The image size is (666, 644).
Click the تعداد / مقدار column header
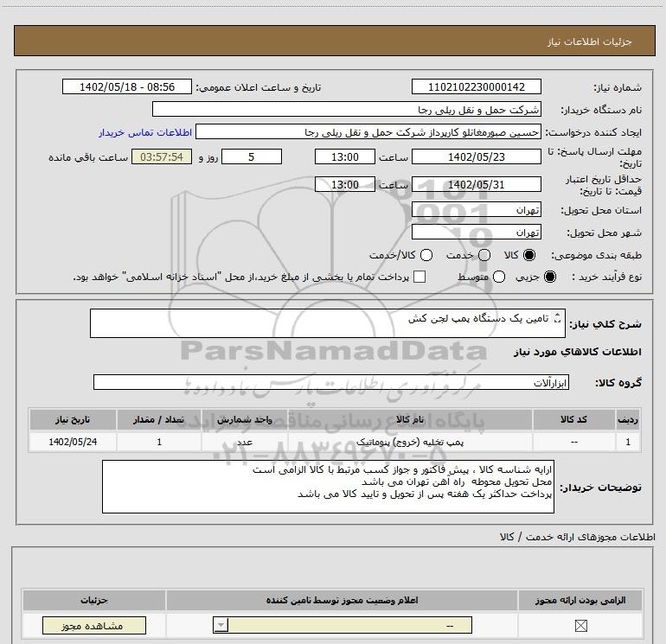[159, 419]
